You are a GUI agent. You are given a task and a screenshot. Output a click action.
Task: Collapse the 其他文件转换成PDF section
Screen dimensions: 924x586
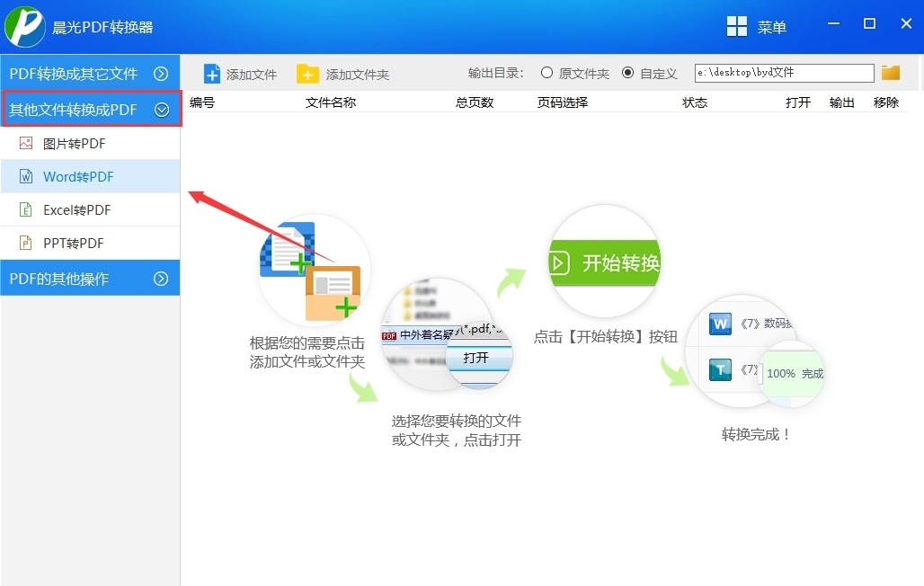pos(90,108)
